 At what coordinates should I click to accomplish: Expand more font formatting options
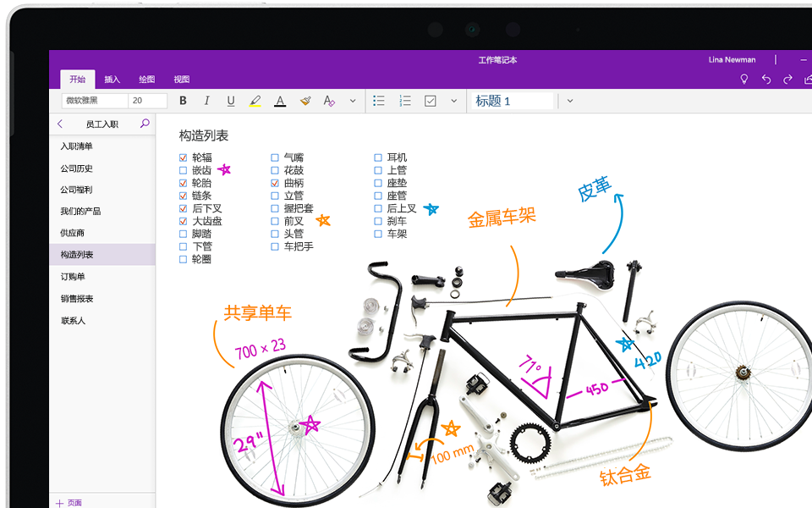click(x=353, y=101)
